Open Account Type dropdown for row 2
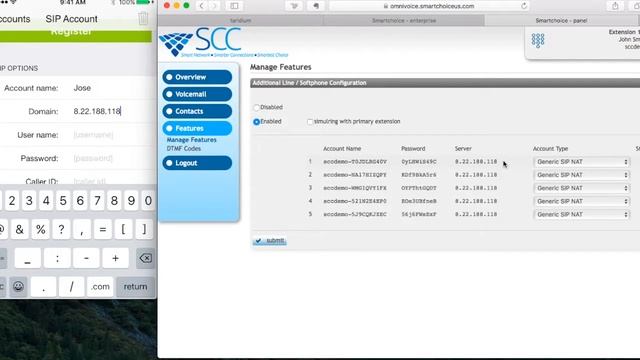Screen dimensions: 640x360 tap(582, 175)
